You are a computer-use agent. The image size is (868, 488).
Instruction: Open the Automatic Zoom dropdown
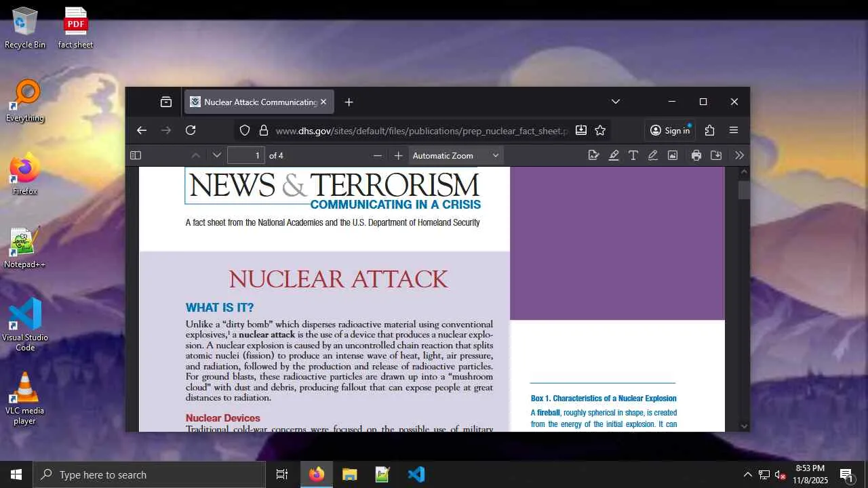[456, 155]
